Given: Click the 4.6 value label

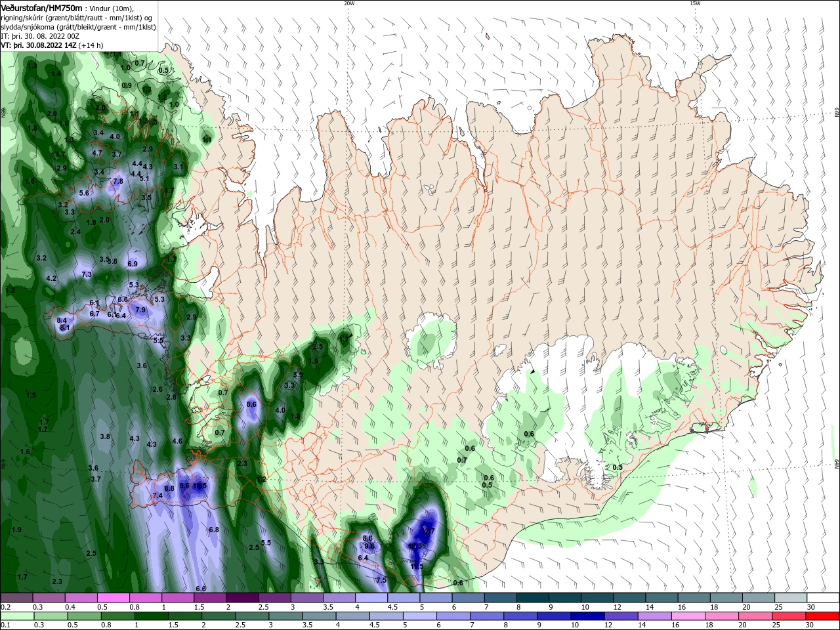Looking at the screenshot, I should pyautogui.click(x=177, y=442).
